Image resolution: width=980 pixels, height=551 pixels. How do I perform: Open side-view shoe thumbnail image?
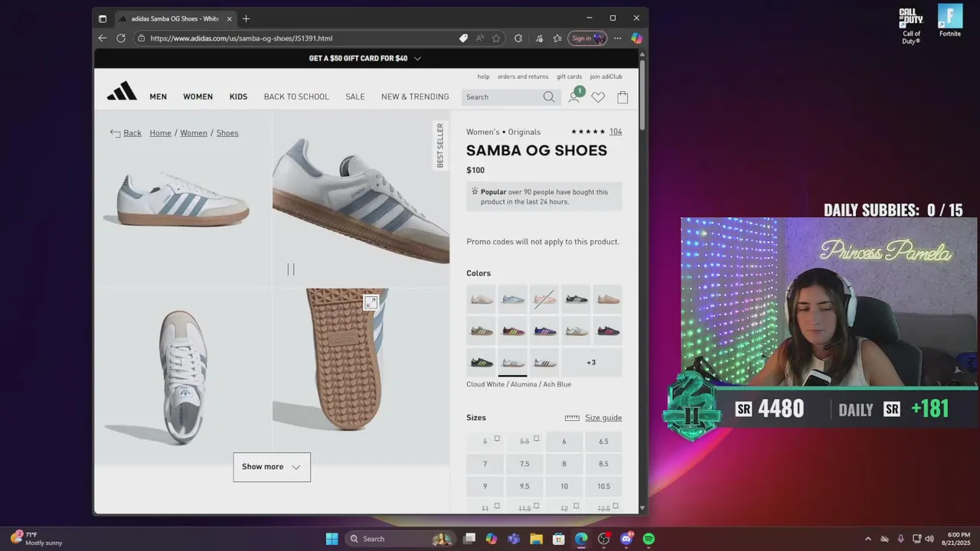tap(183, 199)
